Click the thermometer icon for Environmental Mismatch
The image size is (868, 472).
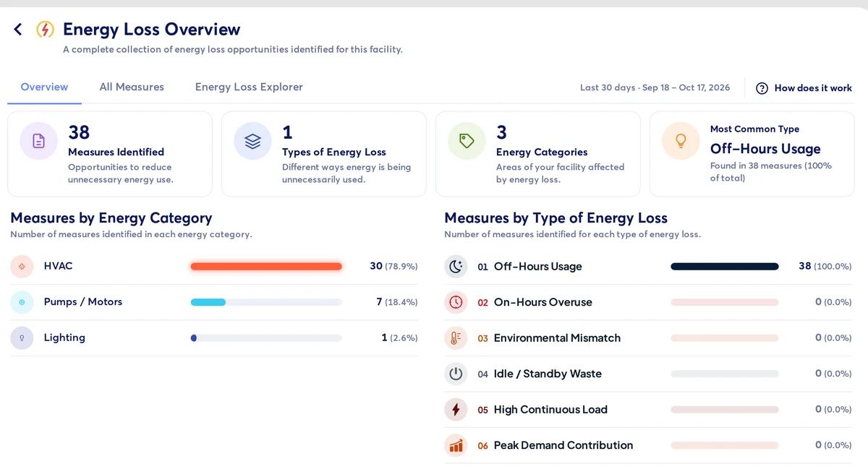tap(456, 338)
